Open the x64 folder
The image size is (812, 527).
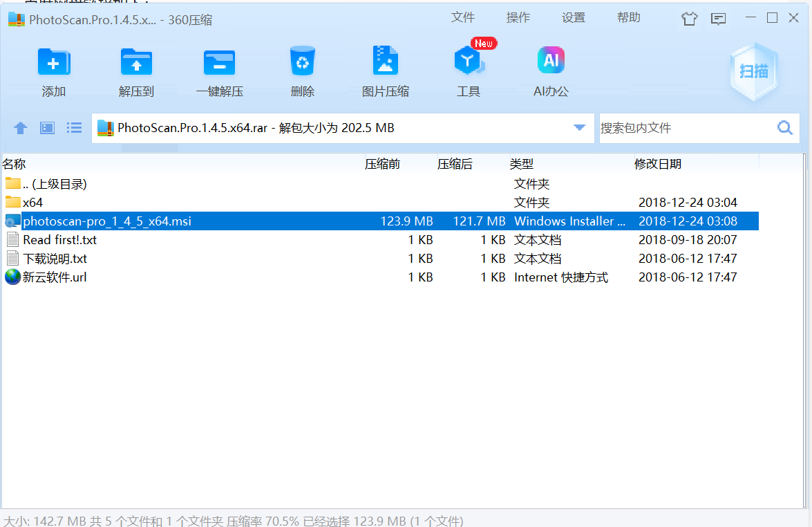click(32, 203)
